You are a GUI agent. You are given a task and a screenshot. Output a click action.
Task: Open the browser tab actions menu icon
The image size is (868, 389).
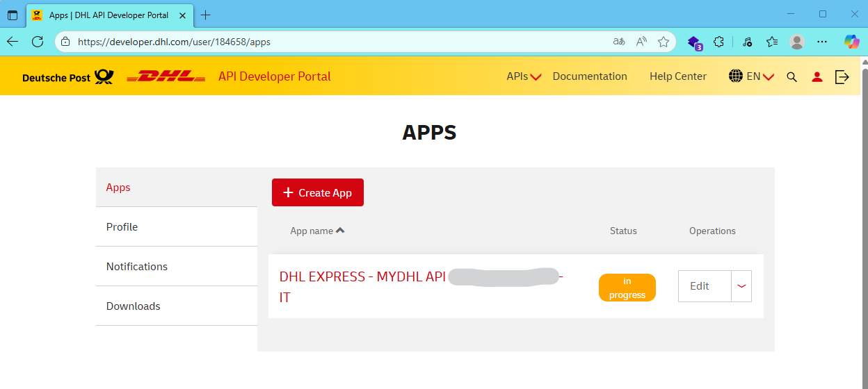13,15
